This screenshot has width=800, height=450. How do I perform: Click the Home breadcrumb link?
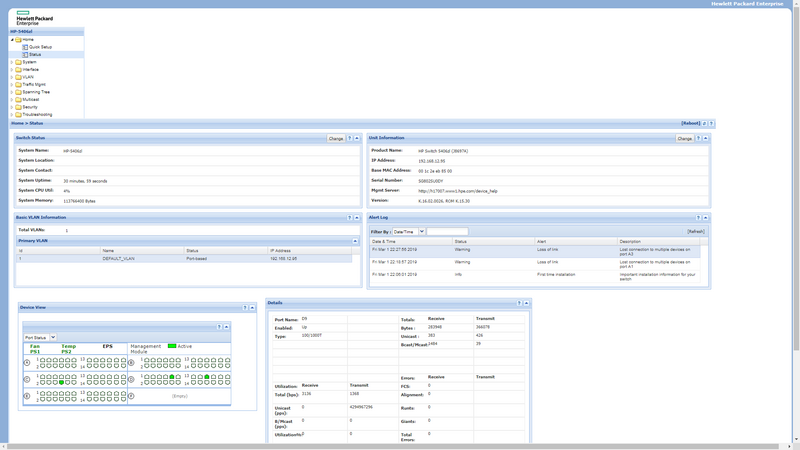17,123
